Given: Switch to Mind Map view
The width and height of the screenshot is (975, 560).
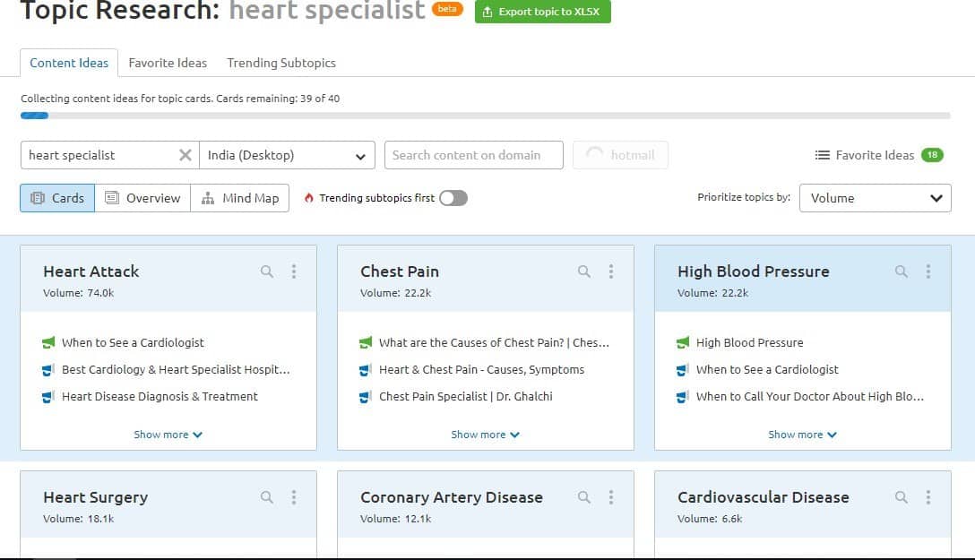Looking at the screenshot, I should [x=239, y=198].
